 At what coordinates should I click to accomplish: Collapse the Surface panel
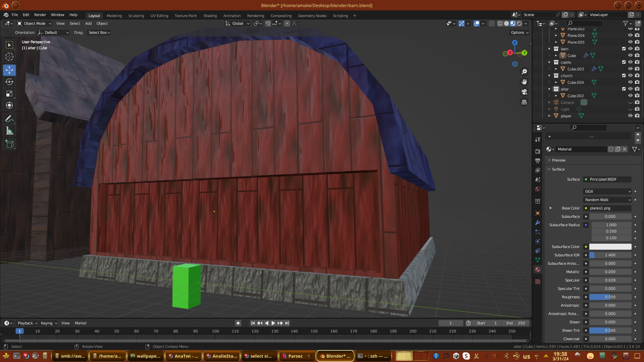pos(558,169)
